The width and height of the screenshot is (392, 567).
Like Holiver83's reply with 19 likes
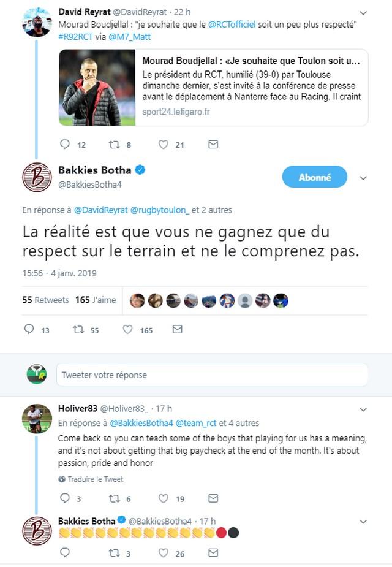click(x=164, y=499)
